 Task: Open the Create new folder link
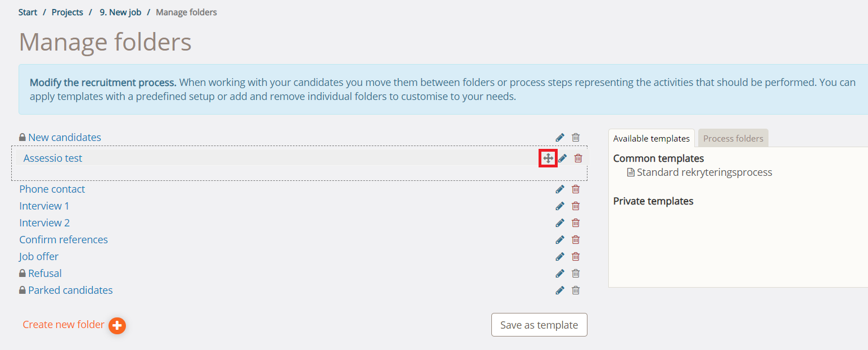coord(64,325)
